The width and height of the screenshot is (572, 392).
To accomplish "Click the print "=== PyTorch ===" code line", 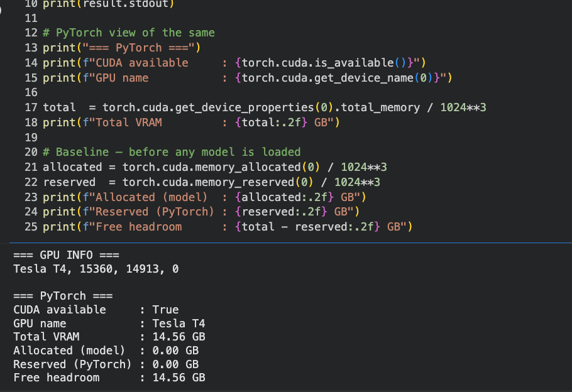I will click(x=122, y=48).
